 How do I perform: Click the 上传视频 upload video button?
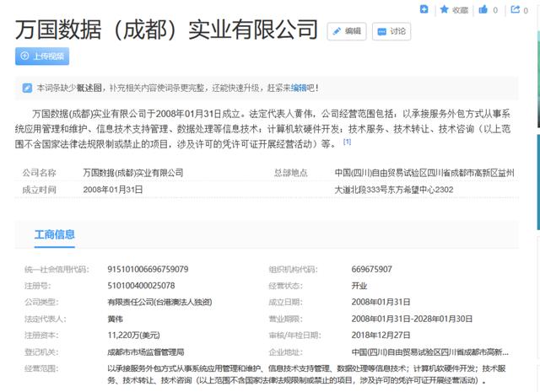pos(42,56)
